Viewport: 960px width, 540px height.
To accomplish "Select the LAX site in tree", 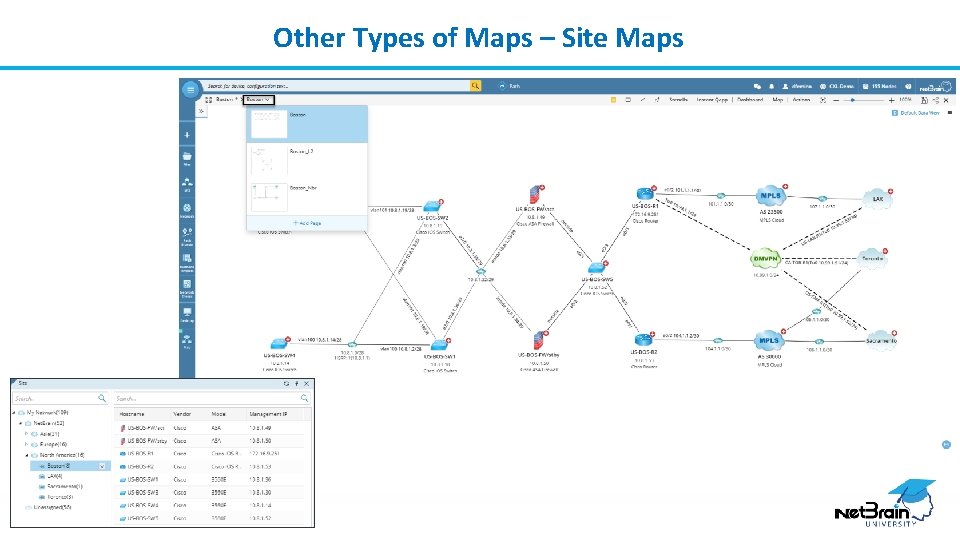I will coord(54,476).
